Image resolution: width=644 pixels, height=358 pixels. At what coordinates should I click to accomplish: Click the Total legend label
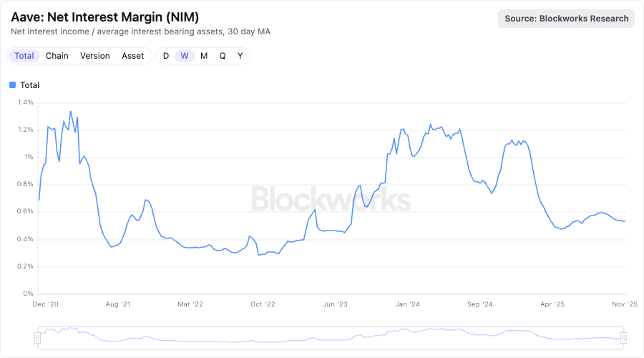click(x=30, y=85)
